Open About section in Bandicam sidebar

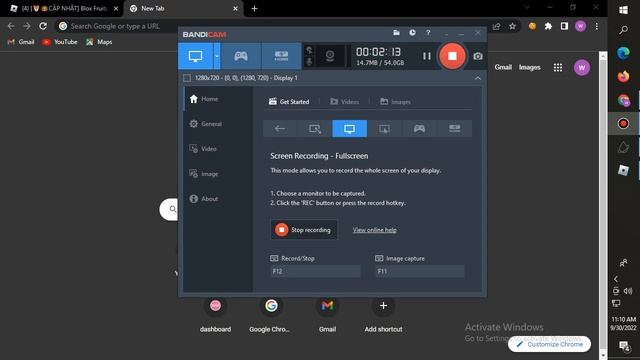pyautogui.click(x=204, y=199)
